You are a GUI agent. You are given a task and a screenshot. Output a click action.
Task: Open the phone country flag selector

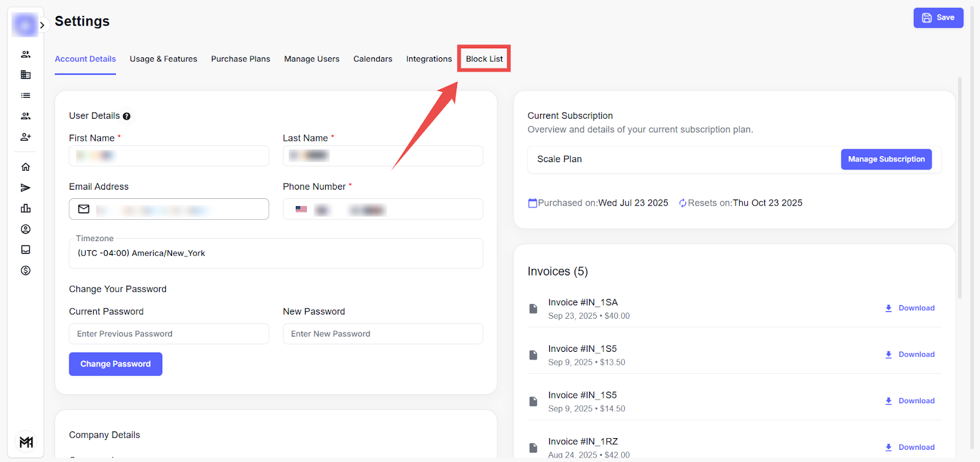click(301, 209)
